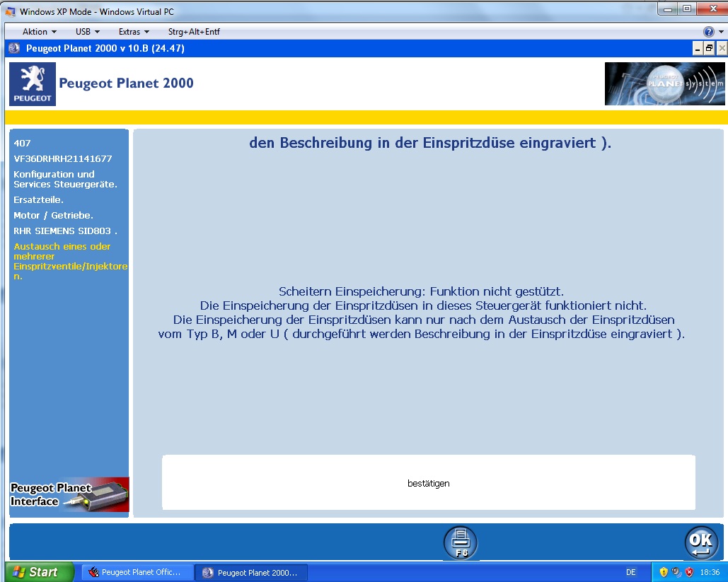Select Motor / Getriebe in sidebar
728x582 pixels.
53,215
